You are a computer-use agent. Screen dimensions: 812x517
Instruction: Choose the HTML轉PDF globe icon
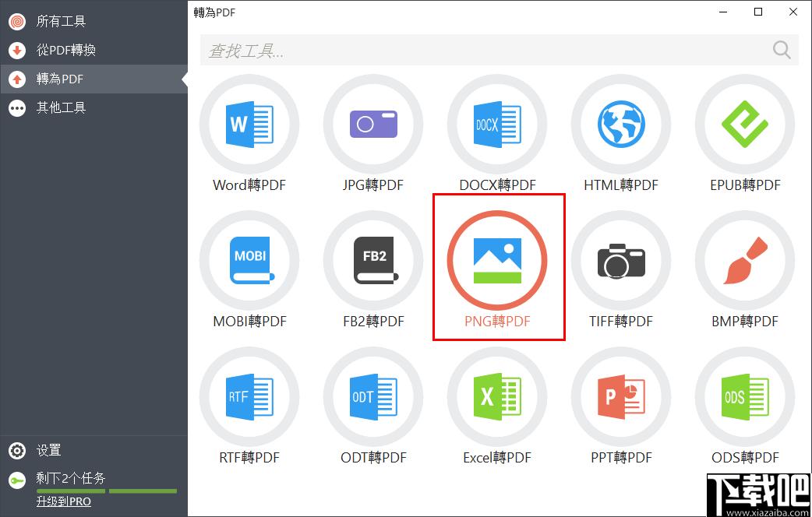click(x=621, y=125)
